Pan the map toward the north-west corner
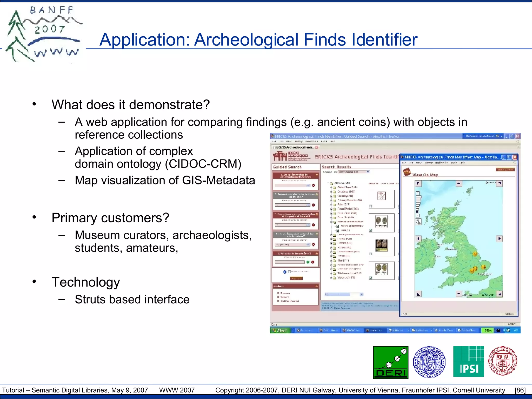 tap(418, 183)
